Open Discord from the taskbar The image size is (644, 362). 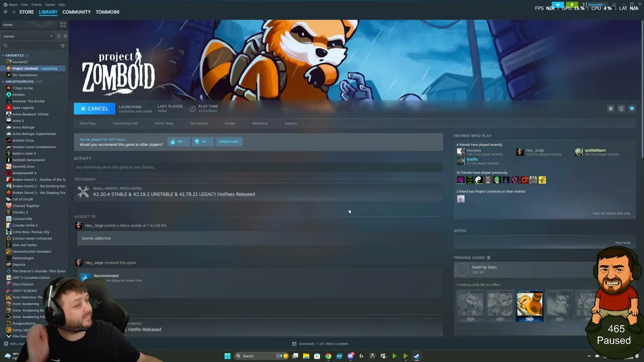pyautogui.click(x=350, y=356)
